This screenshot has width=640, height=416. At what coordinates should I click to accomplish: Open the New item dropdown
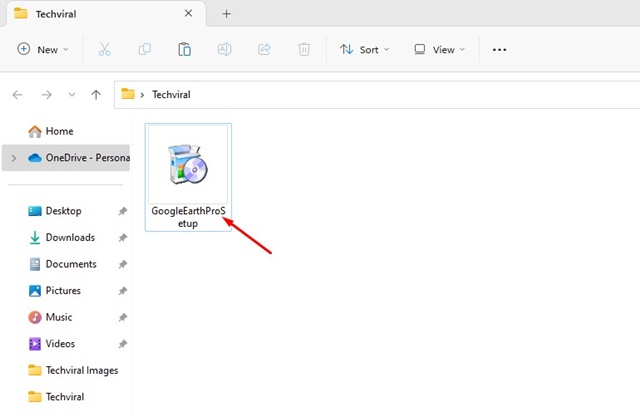[43, 49]
